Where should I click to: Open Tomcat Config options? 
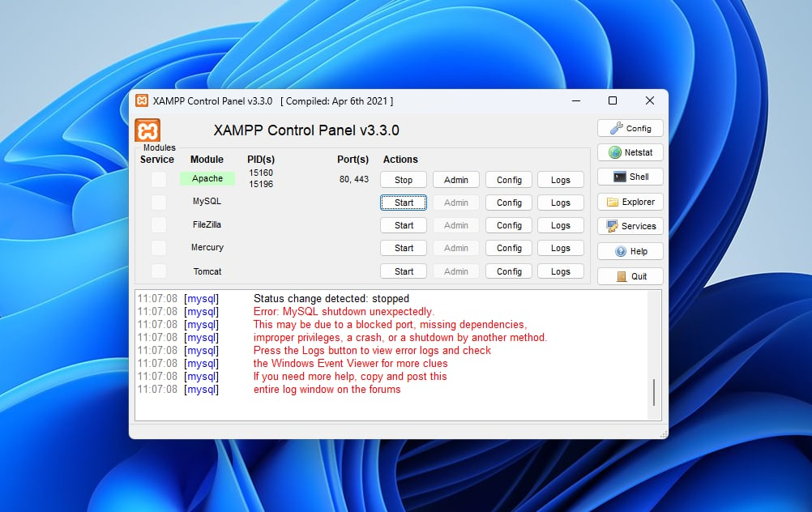click(x=509, y=271)
